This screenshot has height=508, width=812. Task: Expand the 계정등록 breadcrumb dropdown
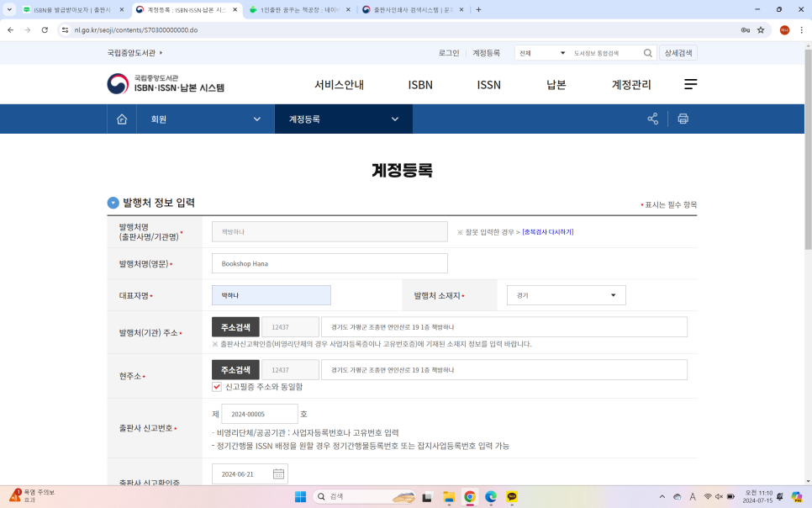[x=343, y=119]
